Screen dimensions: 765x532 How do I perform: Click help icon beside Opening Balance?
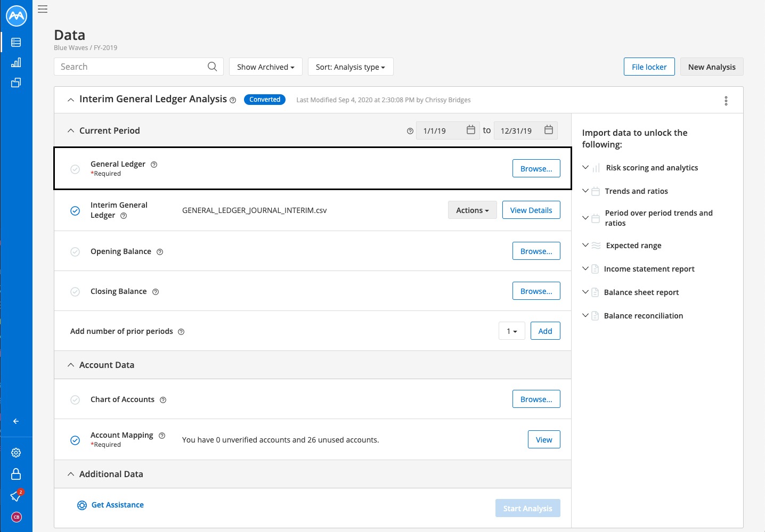[160, 252]
